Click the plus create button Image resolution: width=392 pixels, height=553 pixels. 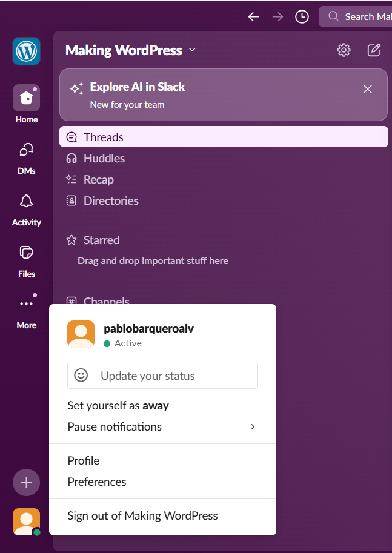tap(26, 482)
